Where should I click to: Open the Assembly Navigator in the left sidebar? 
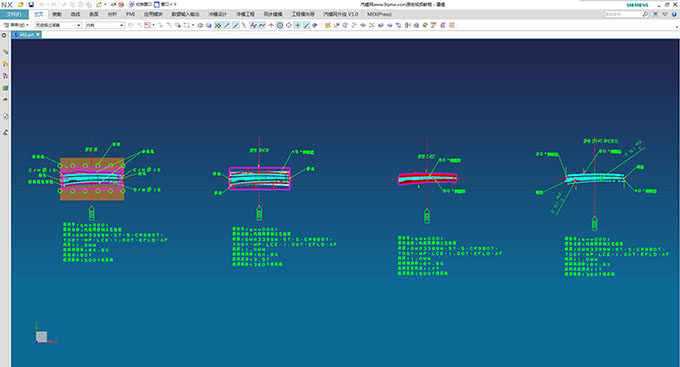(x=5, y=52)
